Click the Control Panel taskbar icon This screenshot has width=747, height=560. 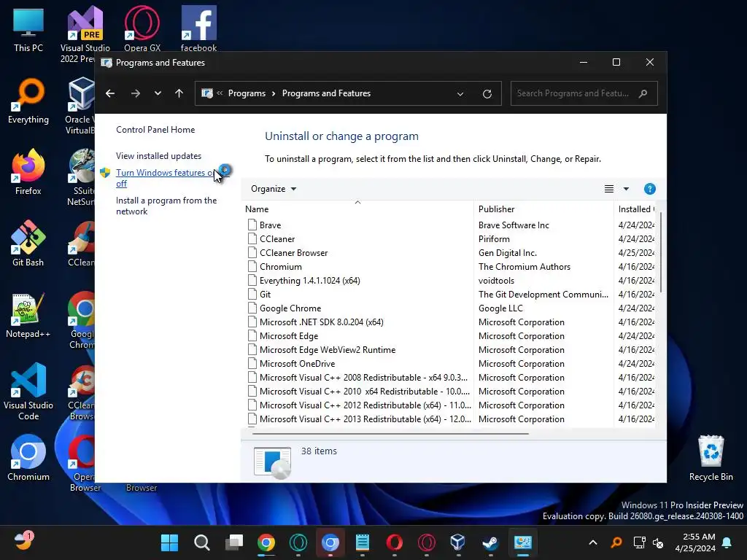(x=522, y=542)
